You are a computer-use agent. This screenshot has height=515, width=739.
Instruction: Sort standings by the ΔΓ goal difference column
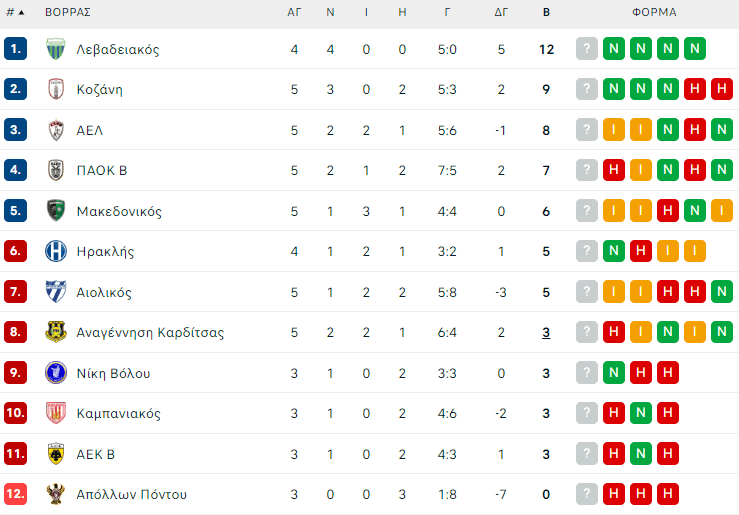pos(501,13)
